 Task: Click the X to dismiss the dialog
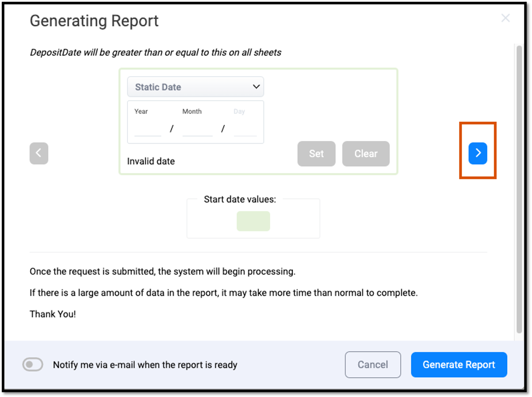click(x=505, y=18)
